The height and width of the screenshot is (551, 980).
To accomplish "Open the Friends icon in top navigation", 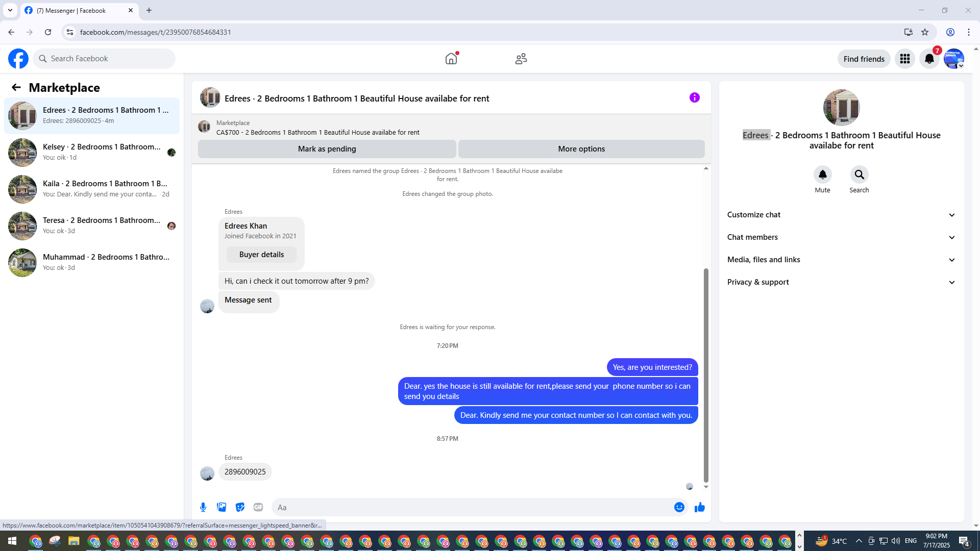I will (521, 59).
